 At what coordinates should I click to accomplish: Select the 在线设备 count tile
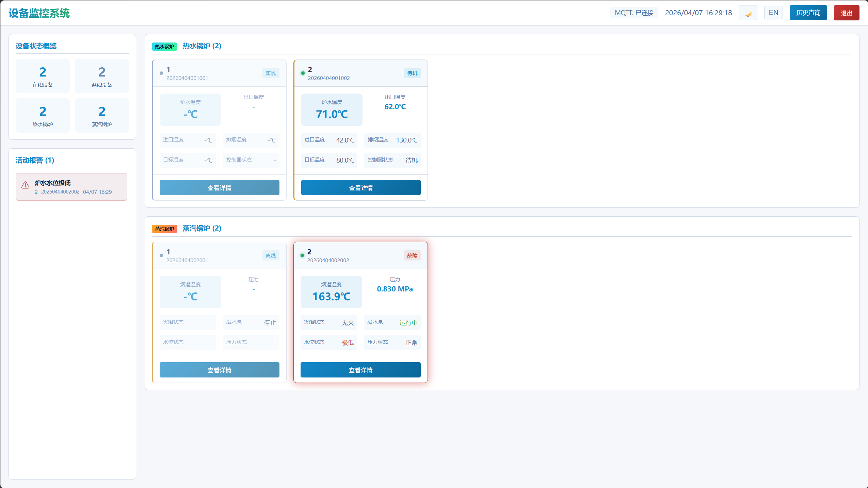coord(43,76)
